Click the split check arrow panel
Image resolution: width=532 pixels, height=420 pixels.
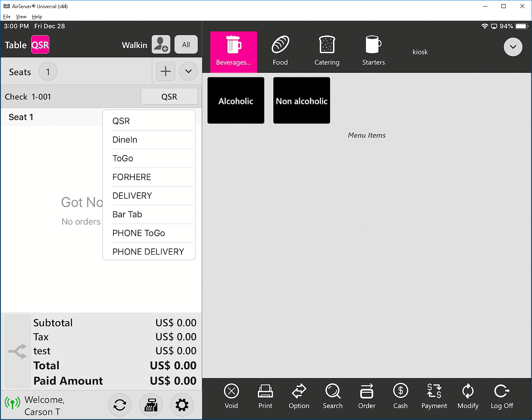(17, 351)
